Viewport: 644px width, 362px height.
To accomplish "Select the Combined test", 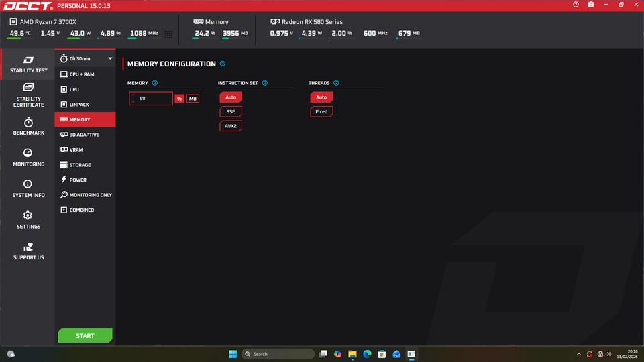I will (85, 210).
